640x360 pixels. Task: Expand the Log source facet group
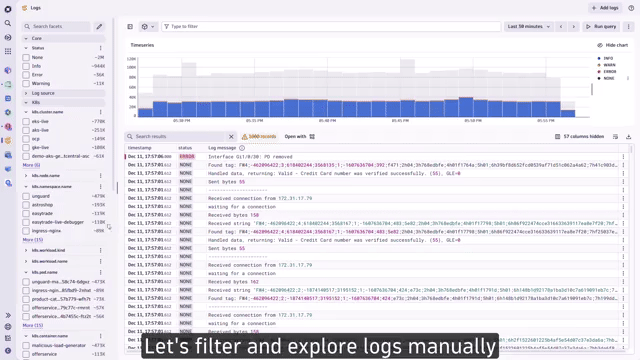pos(26,93)
